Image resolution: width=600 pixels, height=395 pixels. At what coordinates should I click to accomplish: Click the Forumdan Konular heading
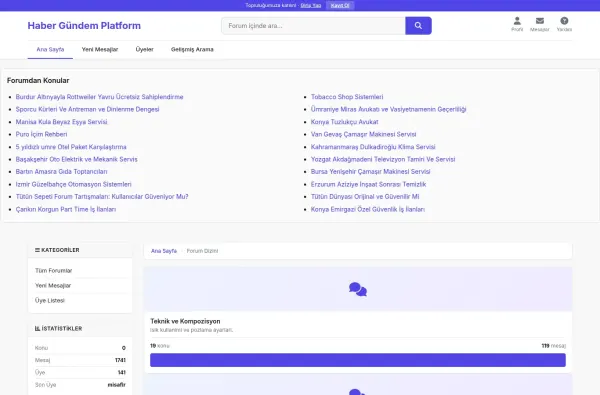click(38, 80)
